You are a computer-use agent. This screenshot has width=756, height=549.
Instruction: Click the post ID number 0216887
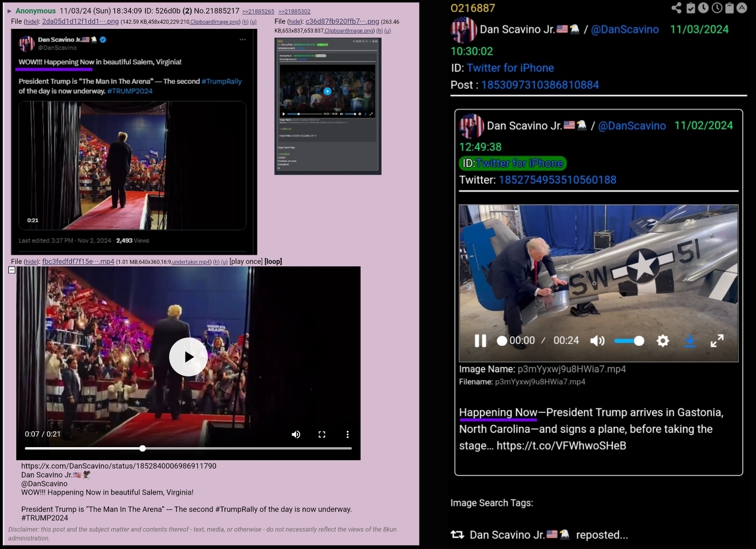(473, 8)
